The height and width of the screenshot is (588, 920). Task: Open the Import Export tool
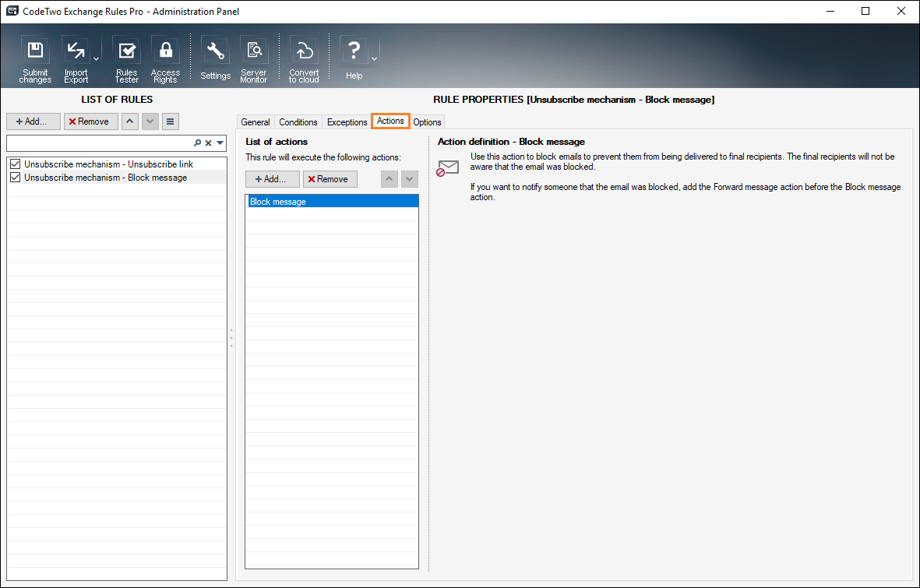pyautogui.click(x=76, y=60)
